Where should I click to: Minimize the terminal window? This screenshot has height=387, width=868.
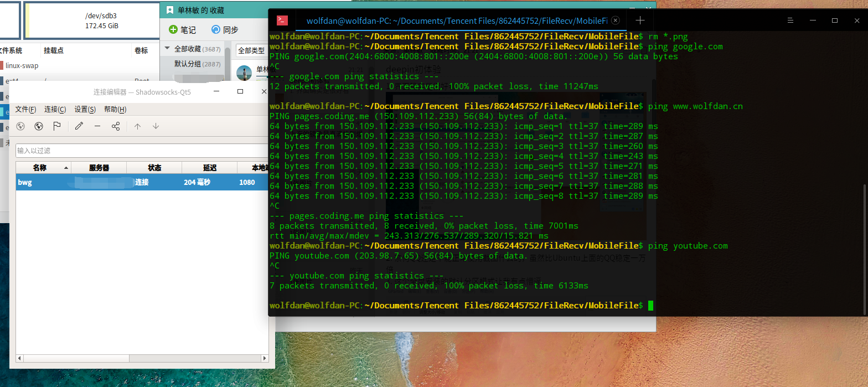(813, 20)
